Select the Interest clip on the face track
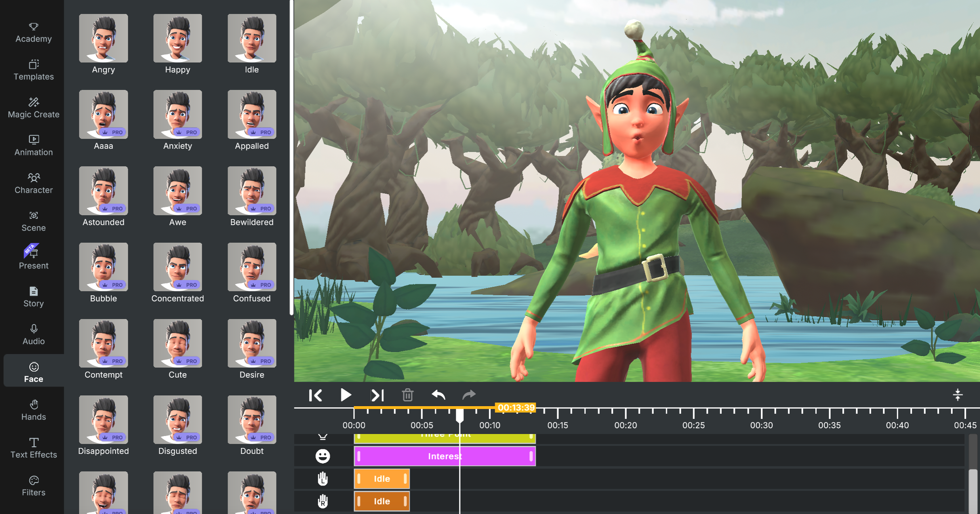Image resolution: width=980 pixels, height=514 pixels. point(444,456)
